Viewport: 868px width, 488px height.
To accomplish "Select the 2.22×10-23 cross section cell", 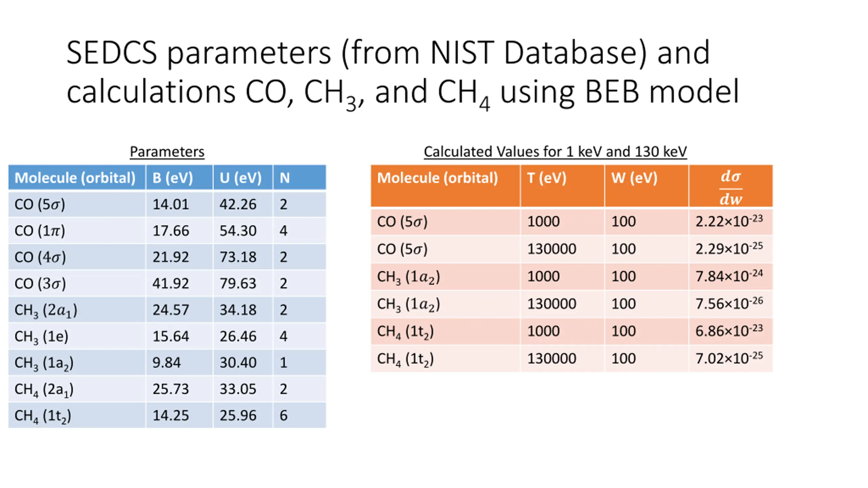I will pos(731,222).
